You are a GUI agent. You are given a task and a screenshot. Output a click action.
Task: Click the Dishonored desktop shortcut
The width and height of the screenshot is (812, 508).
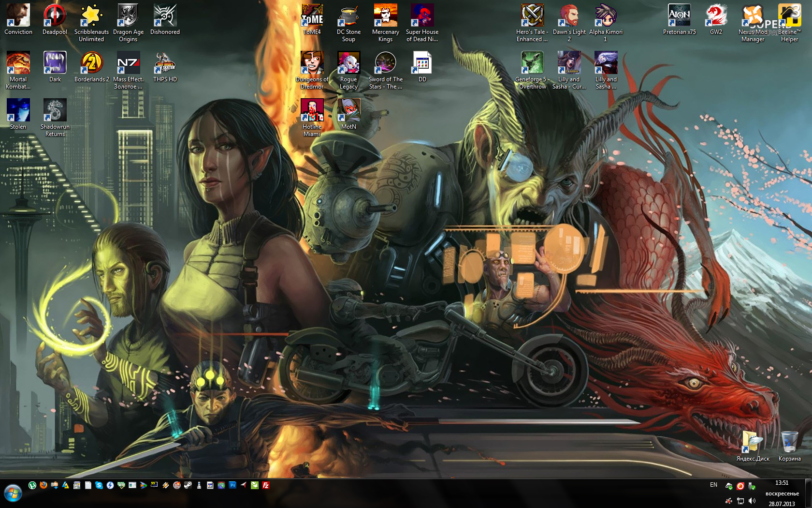pos(165,19)
